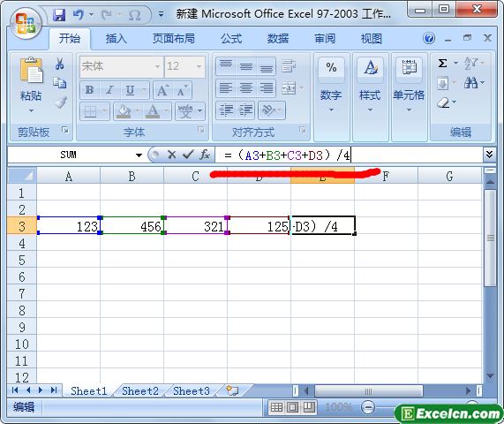504x424 pixels.
Task: Toggle Italic formatting
Action: 110,90
